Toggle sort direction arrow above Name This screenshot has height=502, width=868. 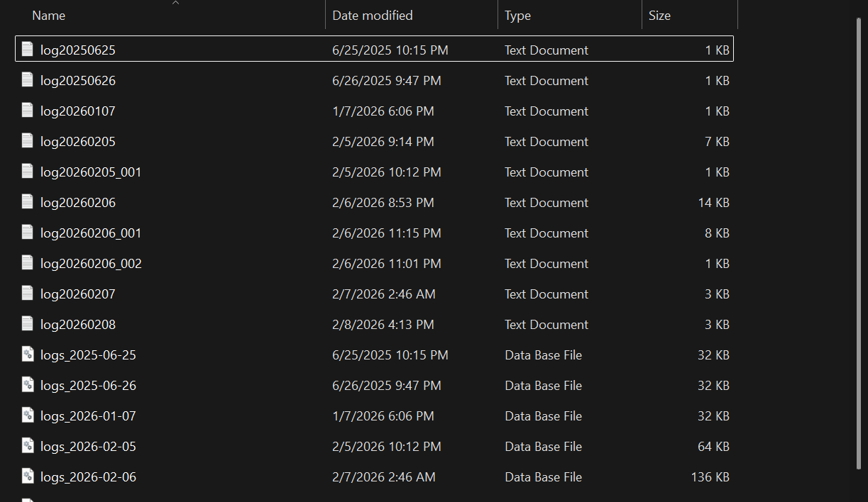(x=175, y=4)
